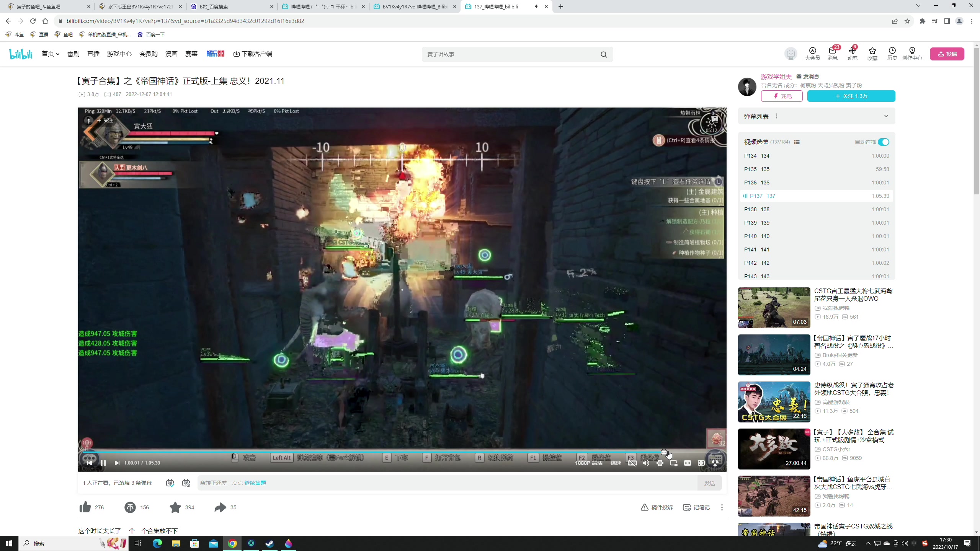Open 赛事 nav item
Image resolution: width=980 pixels, height=551 pixels.
click(x=191, y=54)
